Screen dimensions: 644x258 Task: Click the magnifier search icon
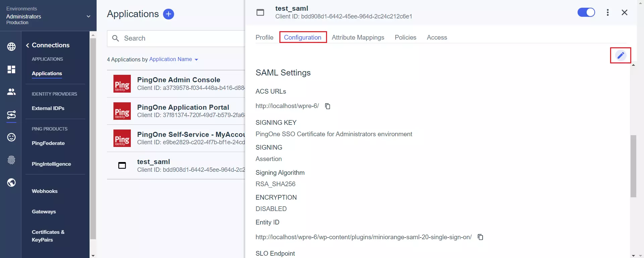(x=116, y=38)
